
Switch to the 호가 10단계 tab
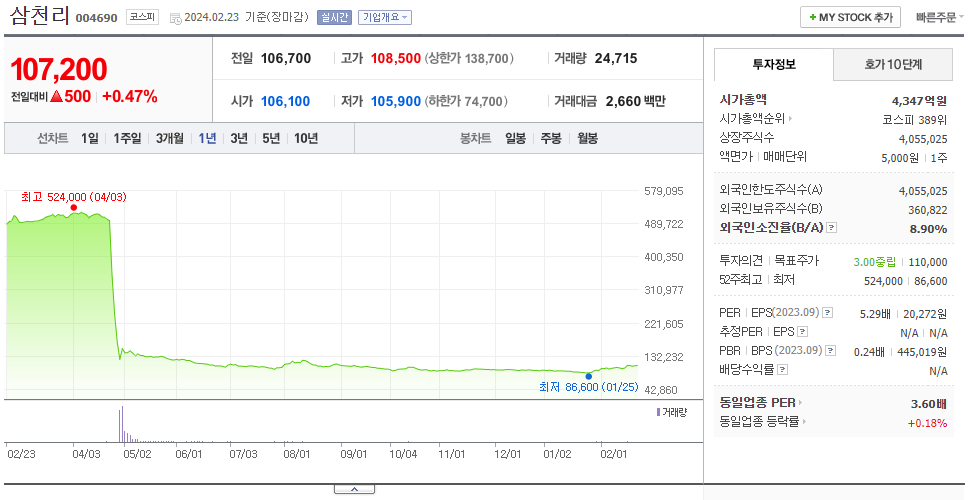pos(893,64)
